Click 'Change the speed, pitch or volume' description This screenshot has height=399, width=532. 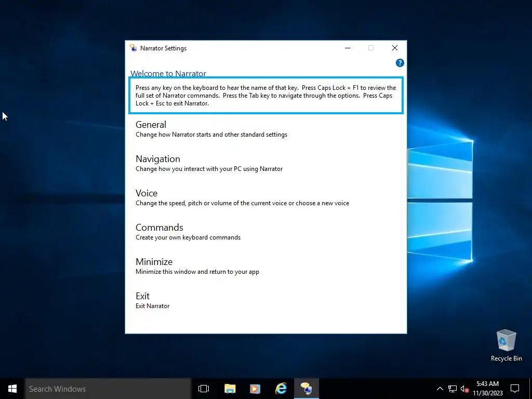(242, 203)
